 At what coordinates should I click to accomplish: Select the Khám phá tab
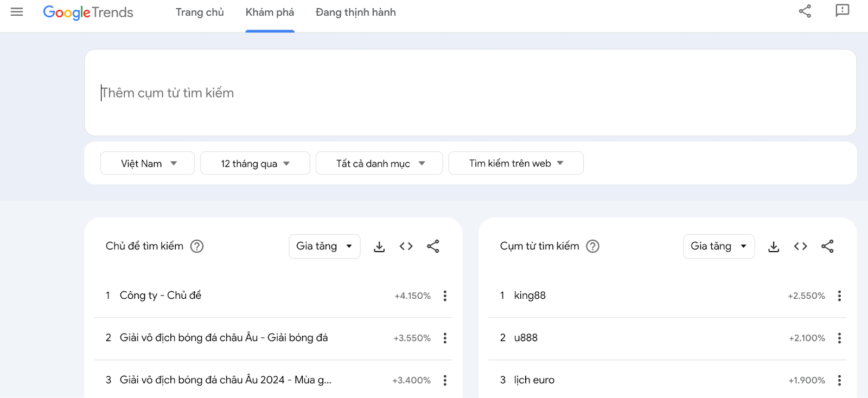[x=270, y=12]
